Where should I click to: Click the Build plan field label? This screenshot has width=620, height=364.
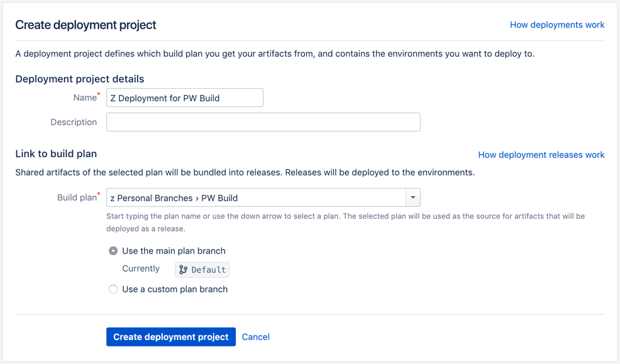pyautogui.click(x=77, y=197)
